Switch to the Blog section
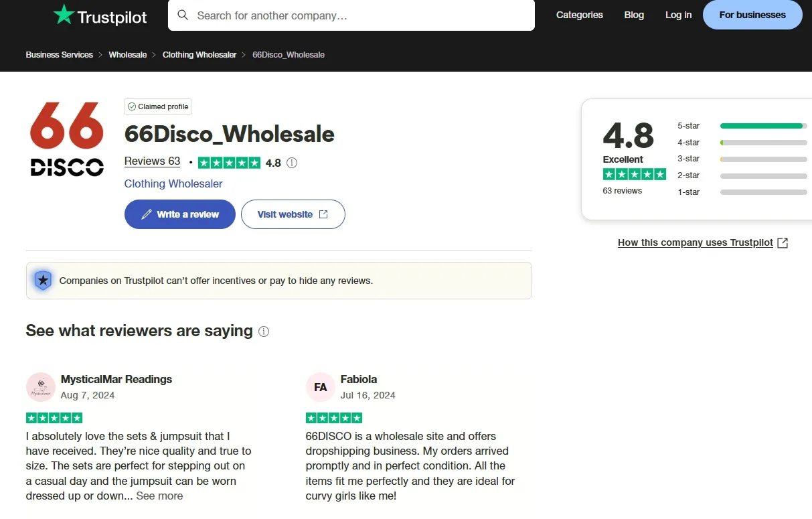 (x=633, y=15)
